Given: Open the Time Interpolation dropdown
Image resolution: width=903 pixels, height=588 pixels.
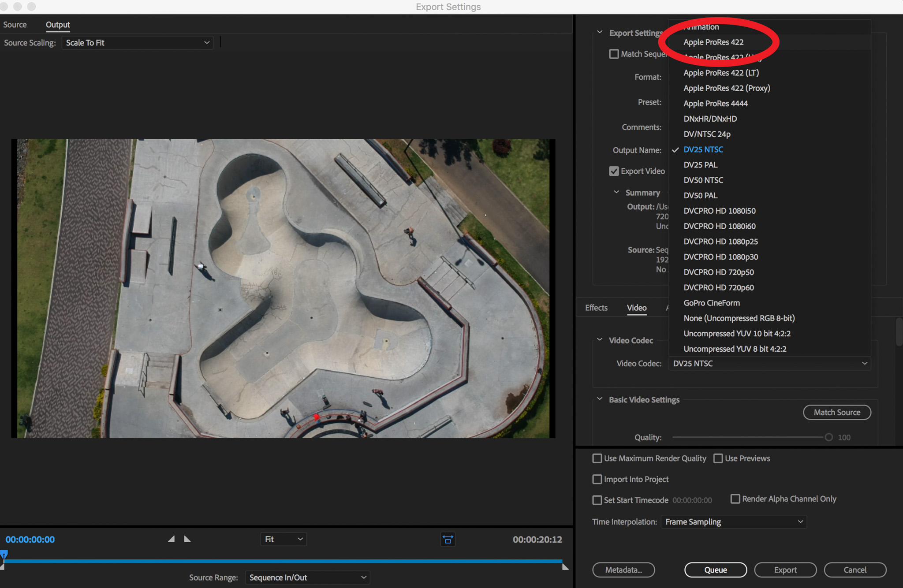Looking at the screenshot, I should [734, 522].
